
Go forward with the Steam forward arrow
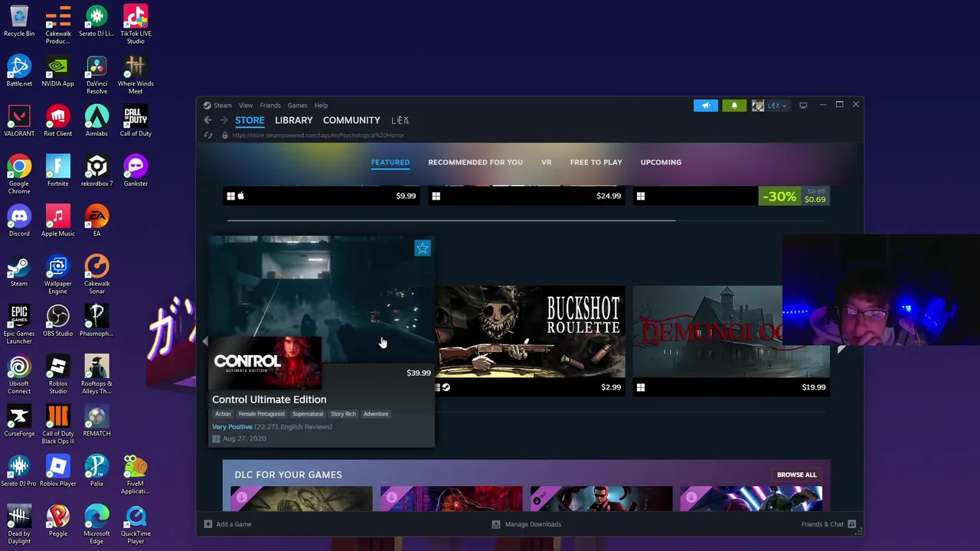point(224,120)
